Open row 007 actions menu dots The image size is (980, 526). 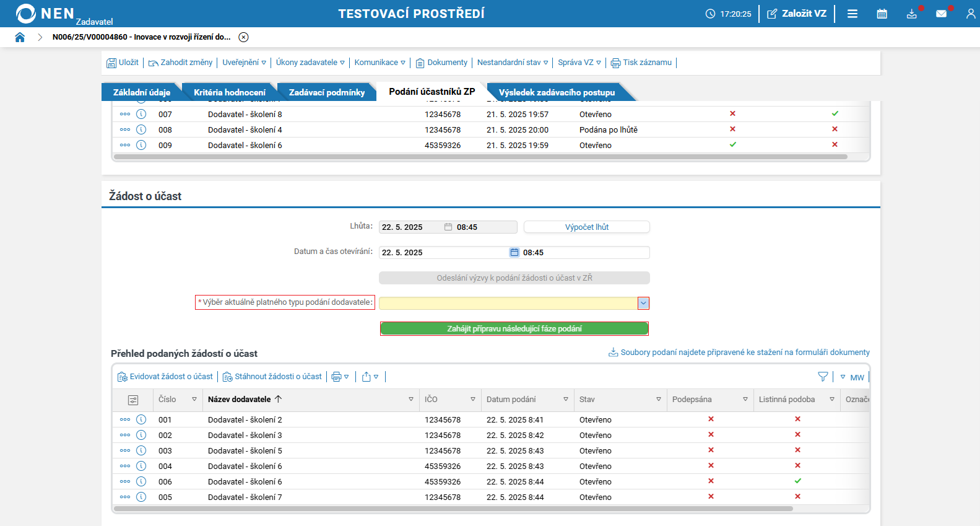125,114
